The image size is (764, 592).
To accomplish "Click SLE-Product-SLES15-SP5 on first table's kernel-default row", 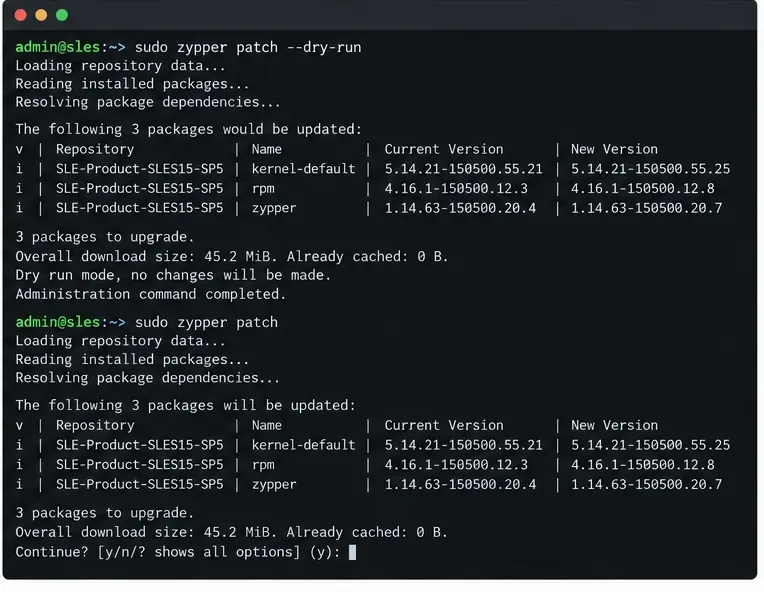I will tap(139, 169).
